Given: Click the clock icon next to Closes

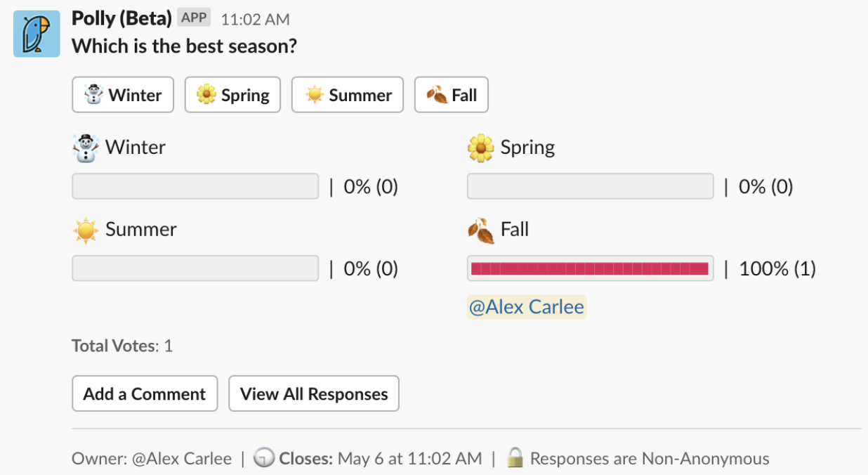Looking at the screenshot, I should 264,459.
